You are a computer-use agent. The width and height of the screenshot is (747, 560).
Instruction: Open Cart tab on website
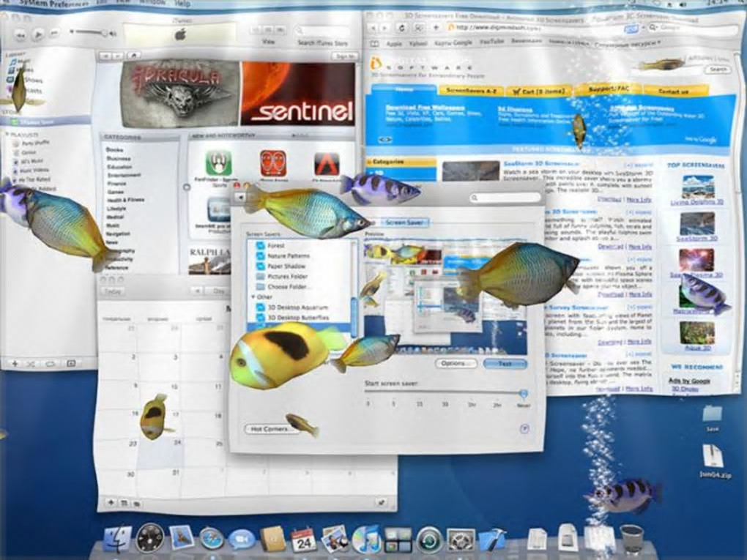[x=538, y=91]
